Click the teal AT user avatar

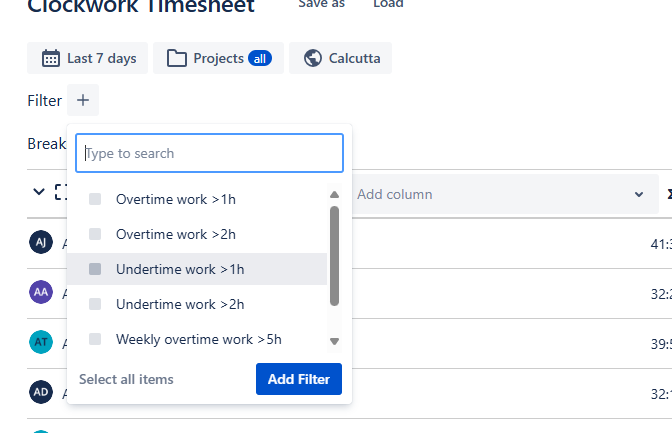[x=40, y=342]
